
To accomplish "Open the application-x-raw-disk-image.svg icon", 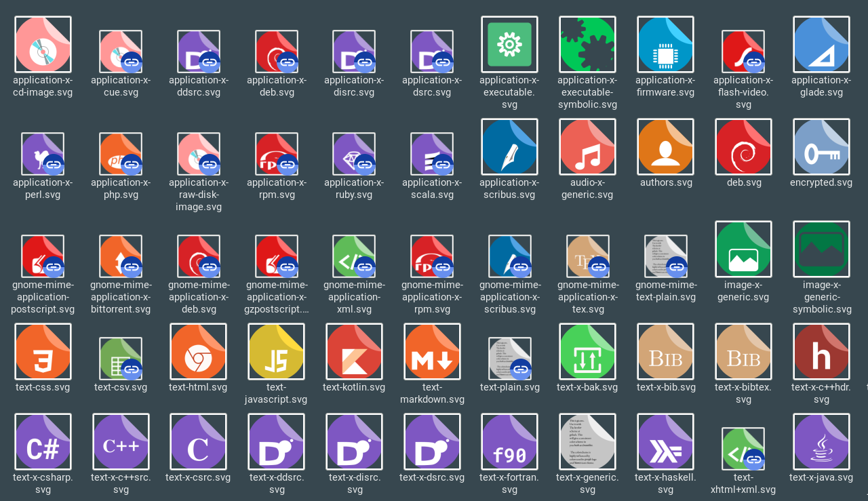I will pyautogui.click(x=199, y=154).
